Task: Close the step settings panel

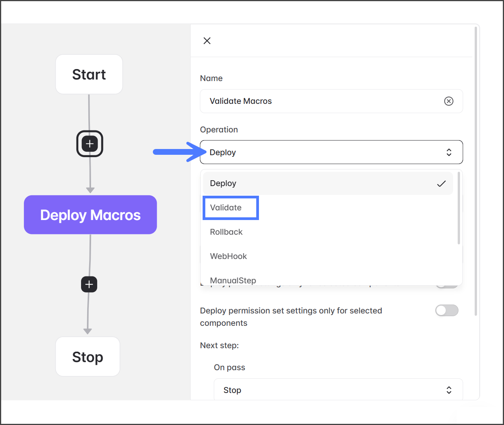Action: (x=207, y=41)
